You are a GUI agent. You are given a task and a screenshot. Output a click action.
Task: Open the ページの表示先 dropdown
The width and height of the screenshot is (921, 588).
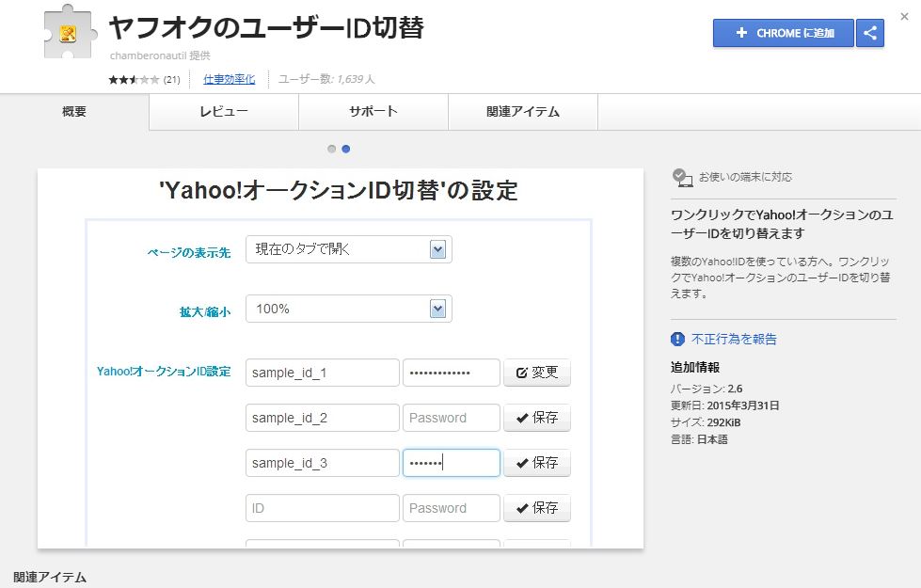tap(349, 249)
